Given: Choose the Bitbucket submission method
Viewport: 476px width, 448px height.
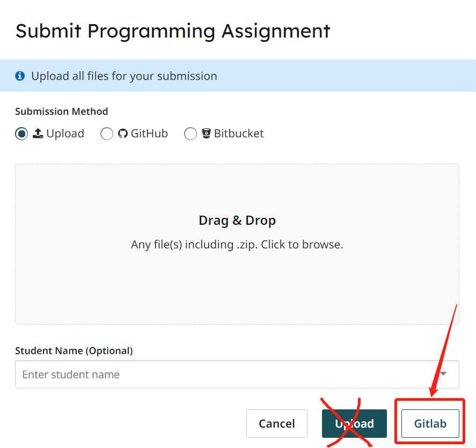Looking at the screenshot, I should tap(191, 133).
